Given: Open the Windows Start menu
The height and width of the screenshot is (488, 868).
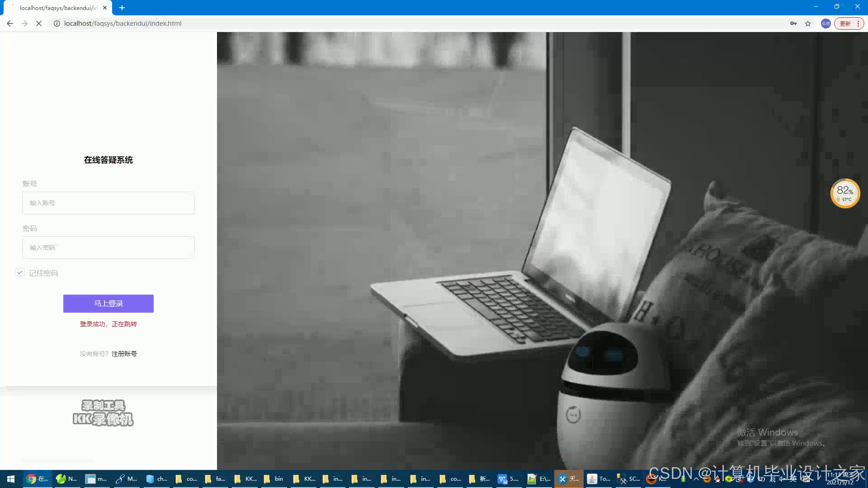Looking at the screenshot, I should (11, 479).
